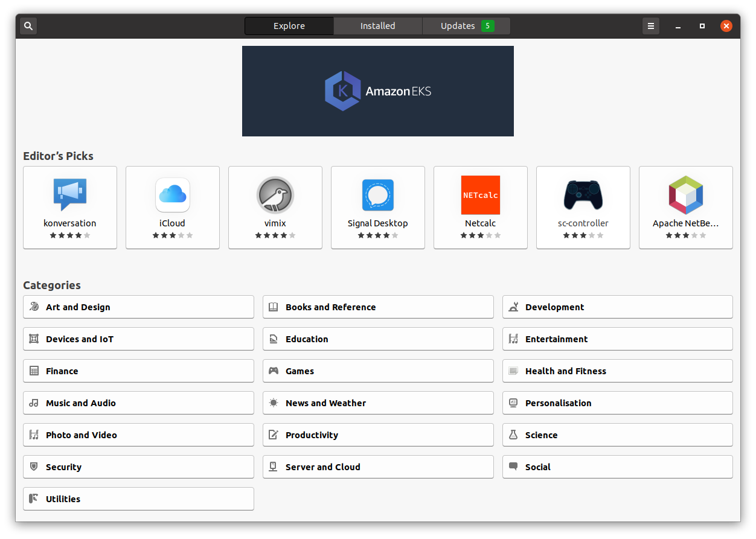Image resolution: width=756 pixels, height=539 pixels.
Task: Browse the Education category
Action: coord(378,339)
